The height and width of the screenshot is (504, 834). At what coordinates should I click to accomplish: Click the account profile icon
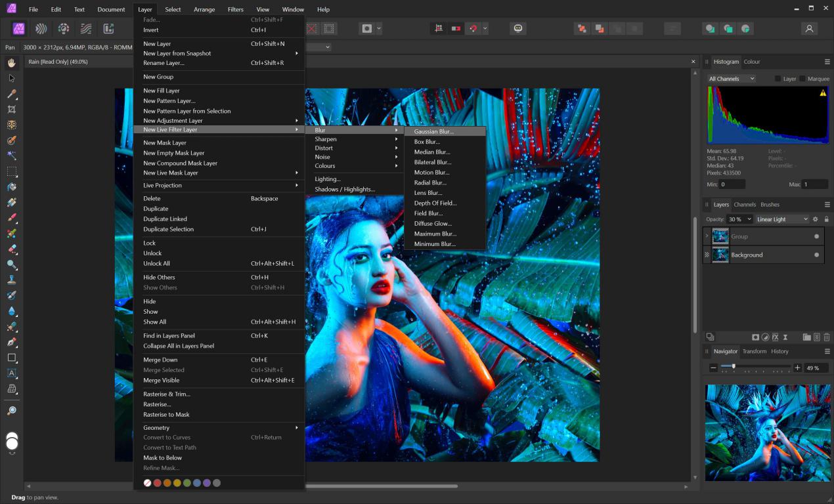click(x=809, y=29)
